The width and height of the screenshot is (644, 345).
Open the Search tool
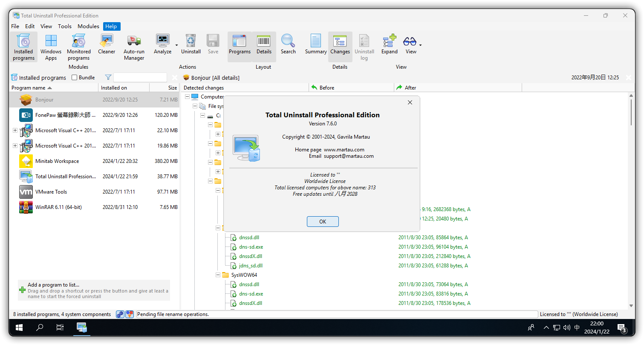pos(288,45)
